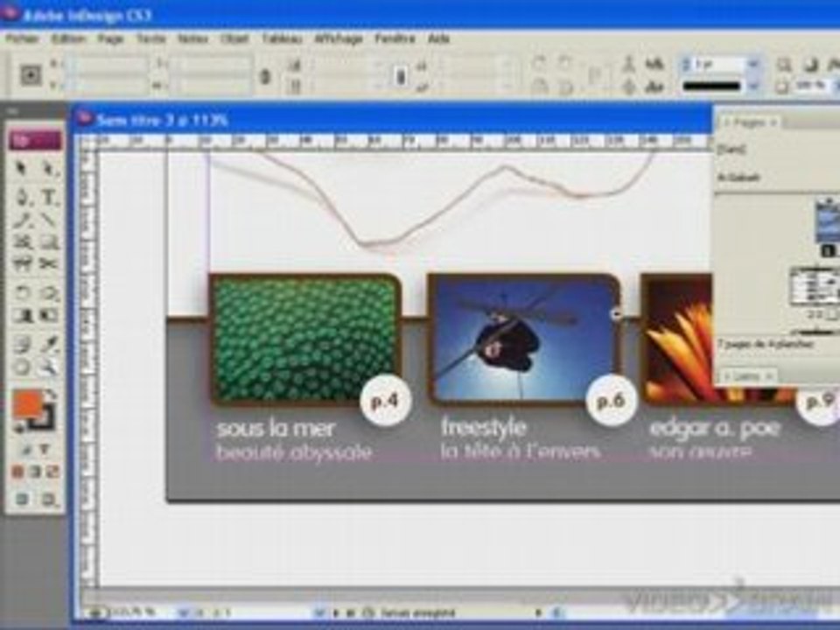This screenshot has width=840, height=630.
Task: Click the black stroke style preview bar
Action: point(711,86)
